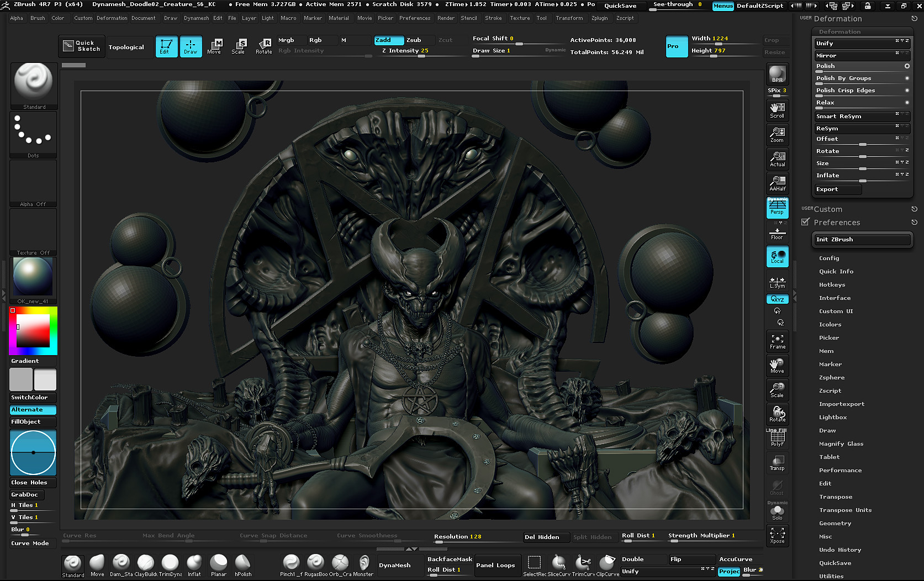Click the right-shelf Rotate view icon
This screenshot has width=924, height=581.
(777, 414)
